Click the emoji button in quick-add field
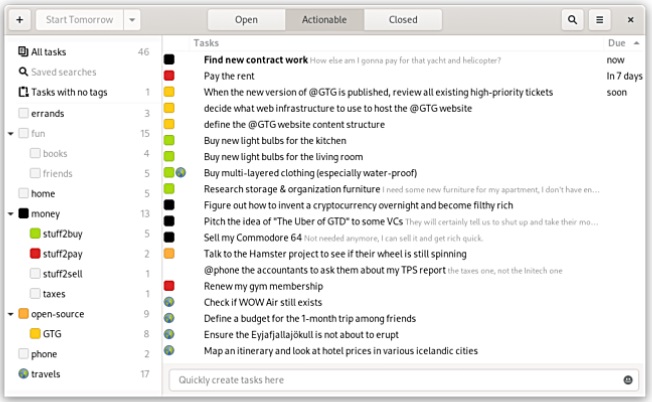Viewport: 652px width, 402px height. click(628, 380)
